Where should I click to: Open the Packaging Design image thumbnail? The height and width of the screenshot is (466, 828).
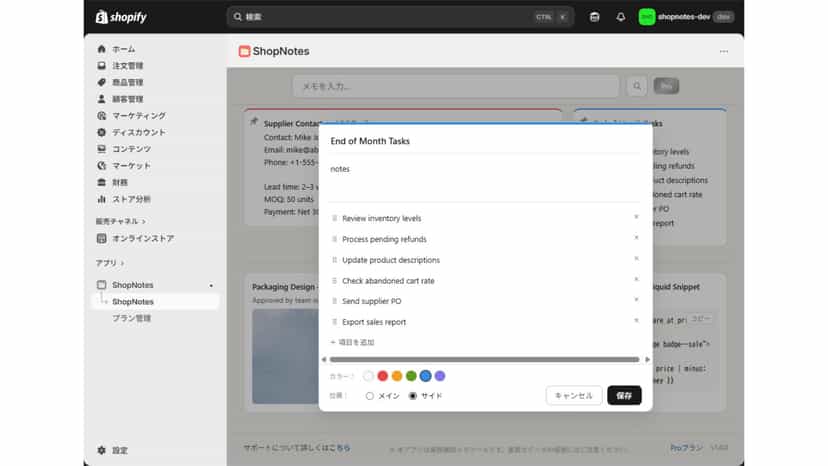(285, 356)
